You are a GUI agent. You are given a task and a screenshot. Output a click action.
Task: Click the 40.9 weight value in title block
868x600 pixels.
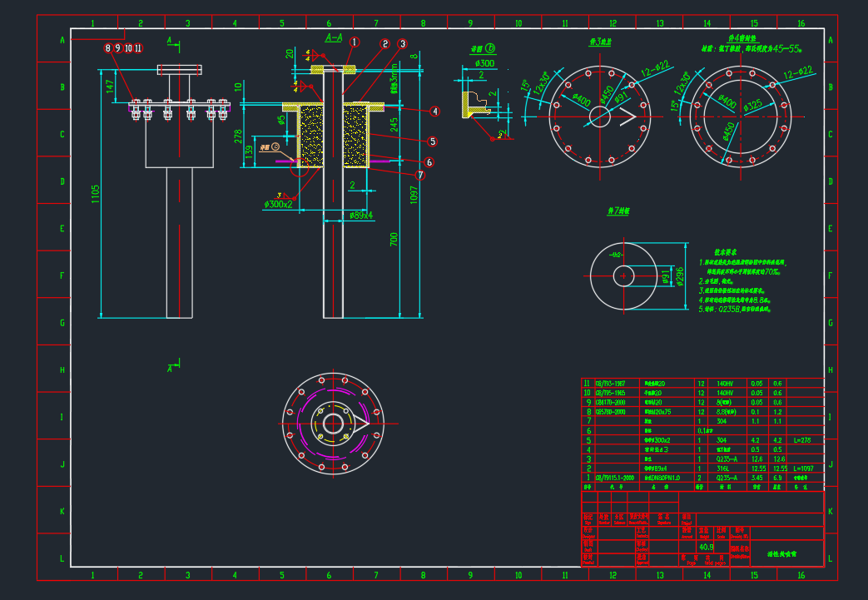click(706, 547)
